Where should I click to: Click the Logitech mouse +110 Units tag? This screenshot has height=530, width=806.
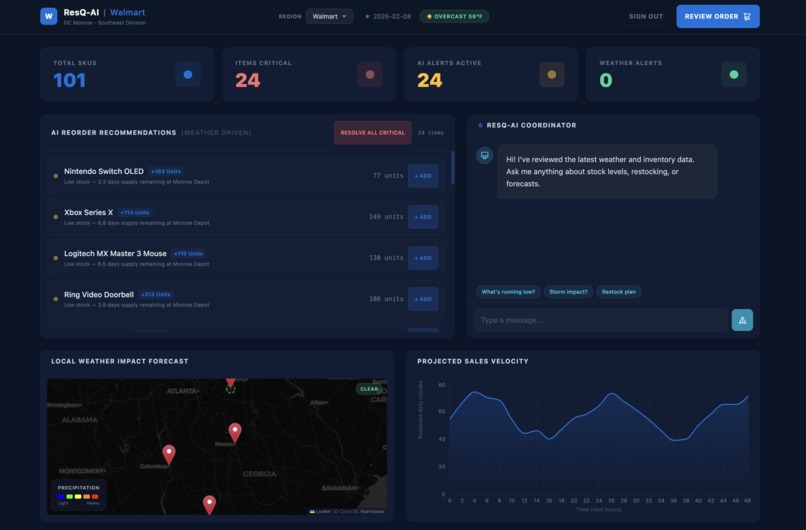188,253
